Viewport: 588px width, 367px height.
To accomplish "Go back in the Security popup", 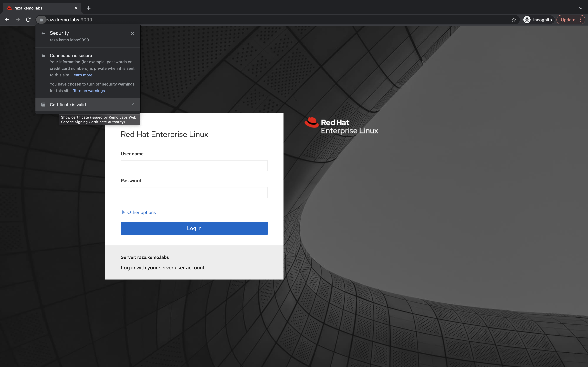I will [43, 33].
